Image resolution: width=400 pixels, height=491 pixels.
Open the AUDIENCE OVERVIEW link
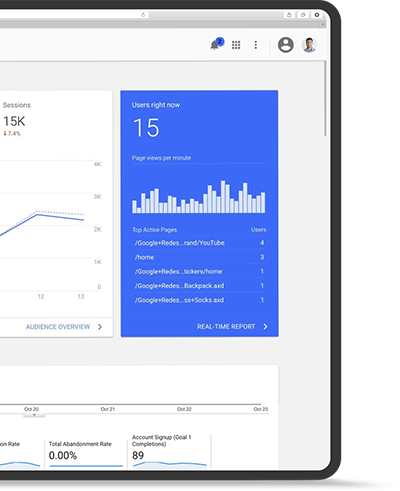(x=58, y=327)
